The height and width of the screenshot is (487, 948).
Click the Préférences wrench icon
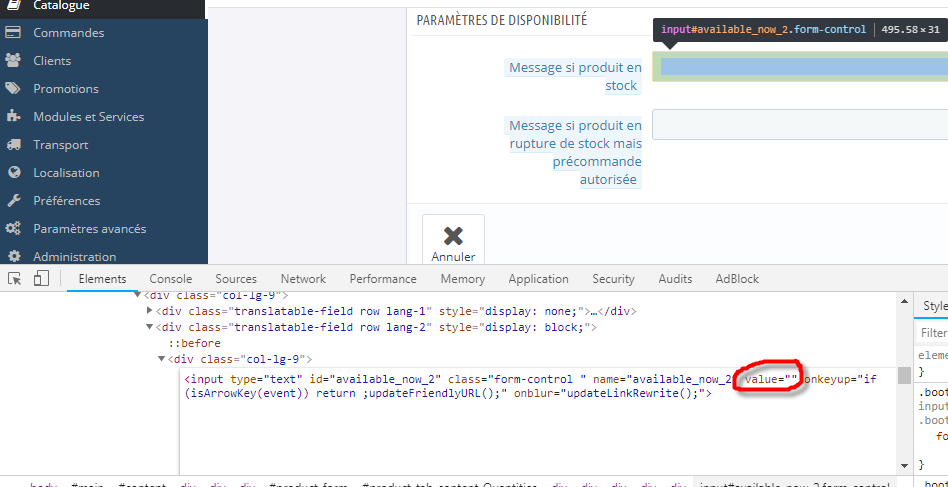pyautogui.click(x=13, y=201)
